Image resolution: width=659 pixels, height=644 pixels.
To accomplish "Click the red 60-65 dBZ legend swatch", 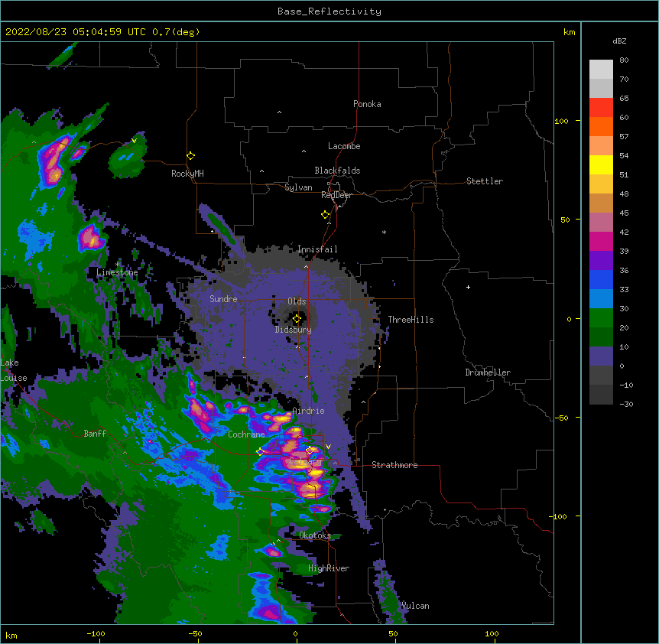I will point(601,108).
